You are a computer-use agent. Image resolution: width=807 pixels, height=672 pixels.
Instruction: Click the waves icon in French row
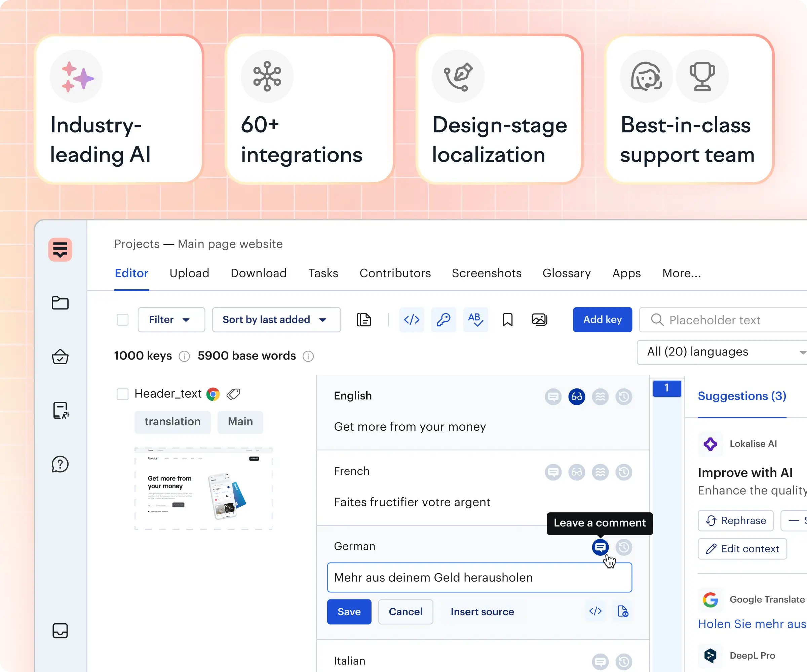(600, 472)
